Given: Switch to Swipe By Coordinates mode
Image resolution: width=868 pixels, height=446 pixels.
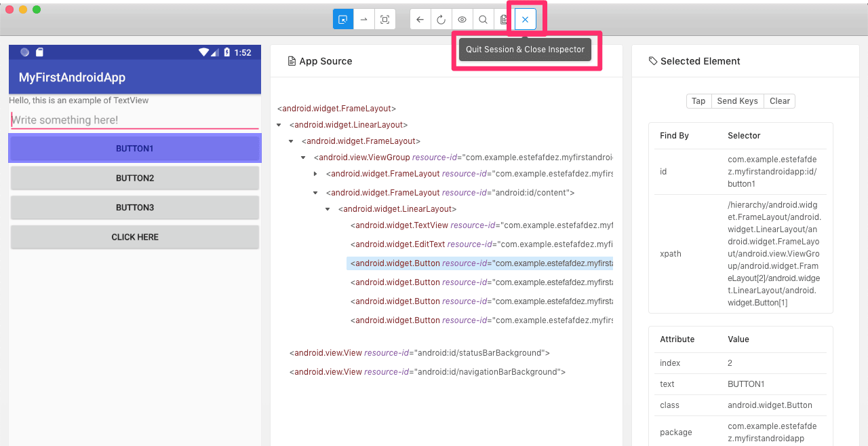Looking at the screenshot, I should (x=364, y=20).
